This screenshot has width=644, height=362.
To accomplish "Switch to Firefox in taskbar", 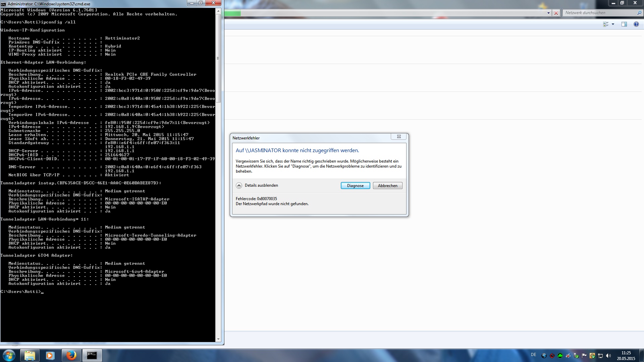I will point(71,355).
